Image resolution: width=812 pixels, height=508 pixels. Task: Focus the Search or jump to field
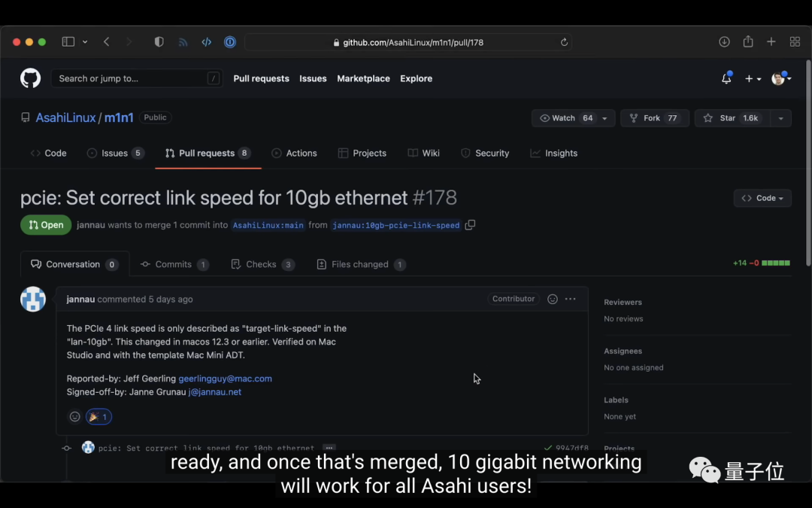click(x=137, y=78)
